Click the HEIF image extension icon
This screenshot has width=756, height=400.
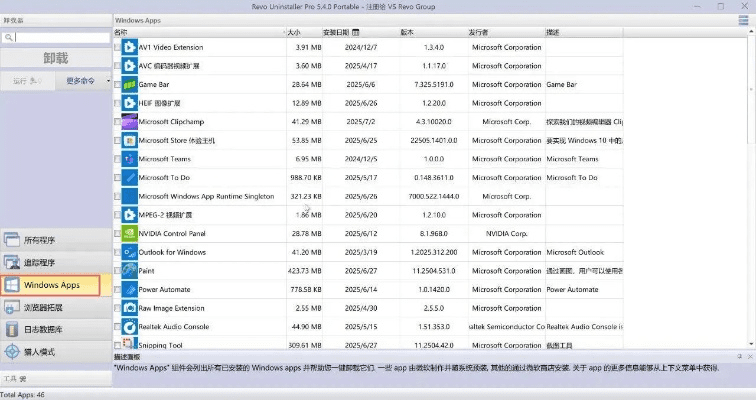[130, 103]
